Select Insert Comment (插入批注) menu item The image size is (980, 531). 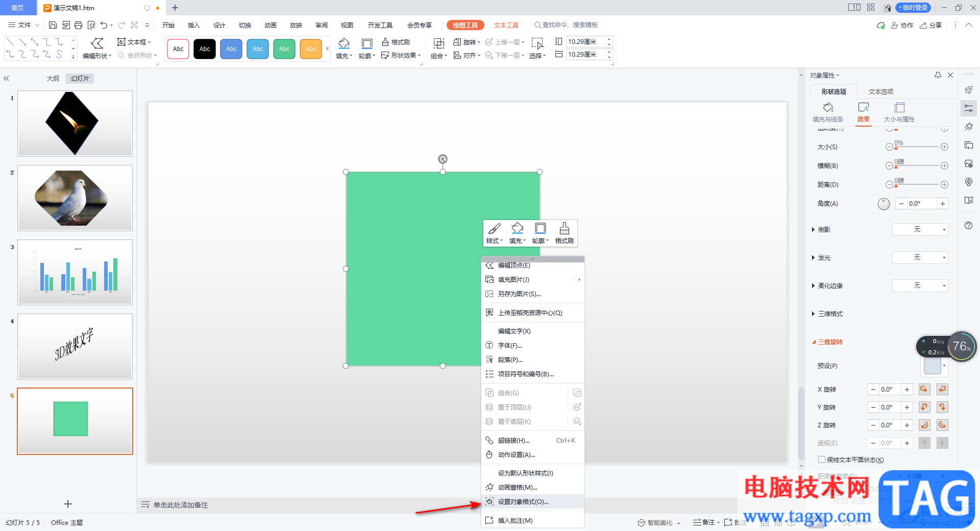[533, 520]
